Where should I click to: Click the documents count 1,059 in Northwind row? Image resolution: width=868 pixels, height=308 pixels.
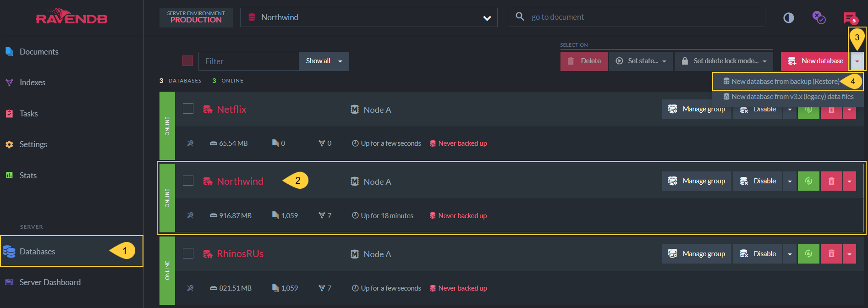point(285,215)
